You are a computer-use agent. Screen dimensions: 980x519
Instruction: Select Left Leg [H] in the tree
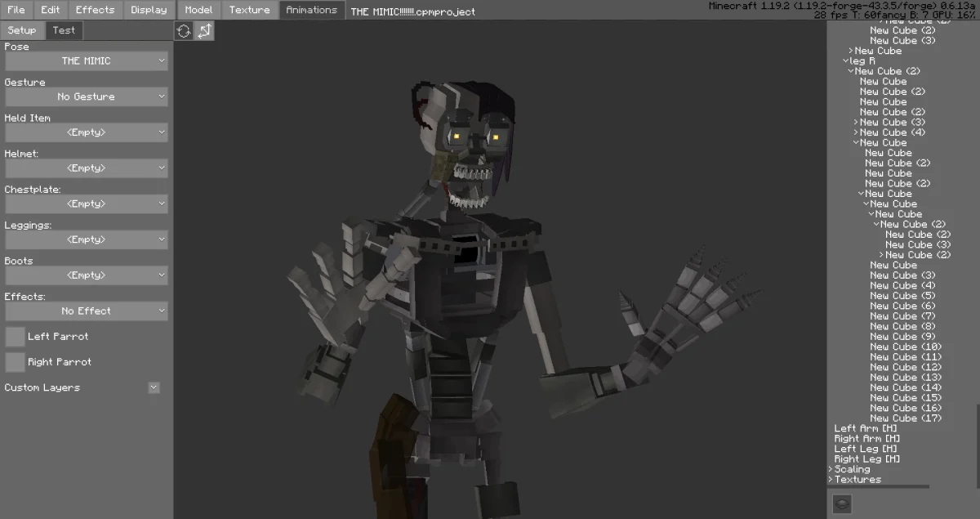pyautogui.click(x=866, y=450)
